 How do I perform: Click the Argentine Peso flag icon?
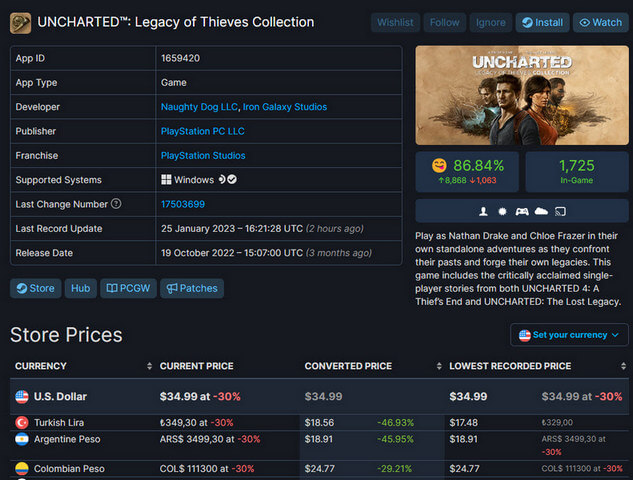point(22,439)
